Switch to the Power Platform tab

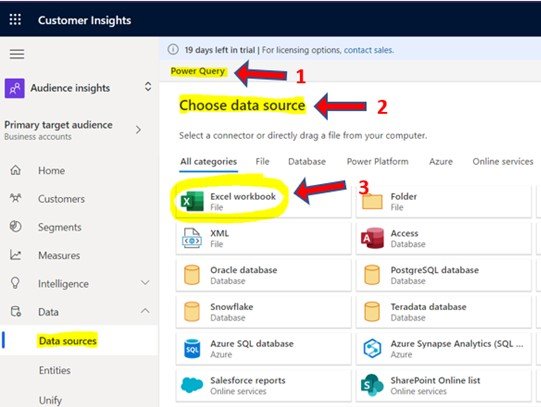click(x=377, y=161)
